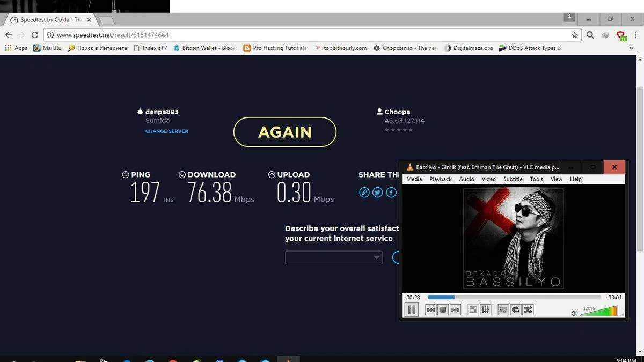Screen dimensions: 644x362
Task: Open the satisfaction rating dropdown
Action: point(334,257)
